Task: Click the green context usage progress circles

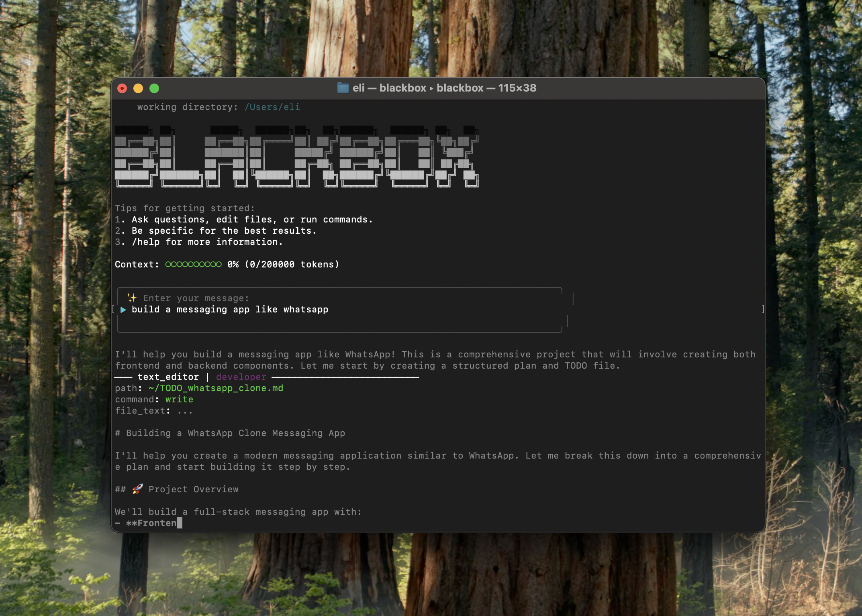Action: 193,264
